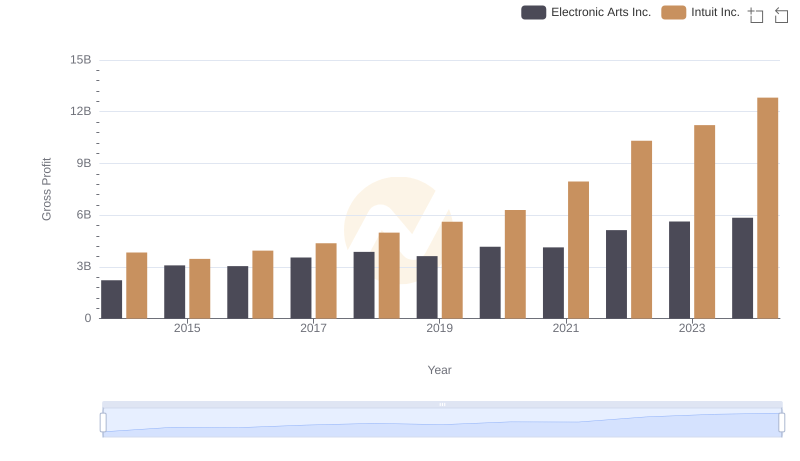Click the top grip of zoom slider
The image size is (800, 461).
442,404
